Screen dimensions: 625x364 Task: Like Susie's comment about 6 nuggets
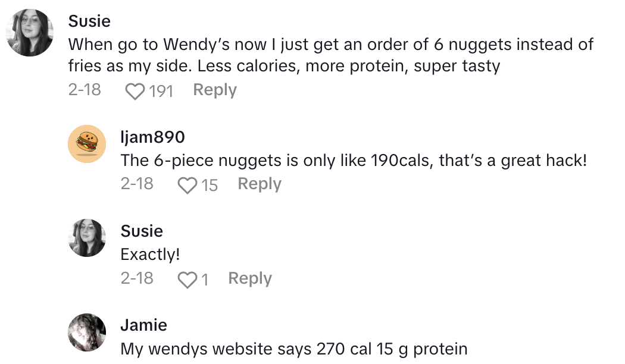(x=136, y=91)
